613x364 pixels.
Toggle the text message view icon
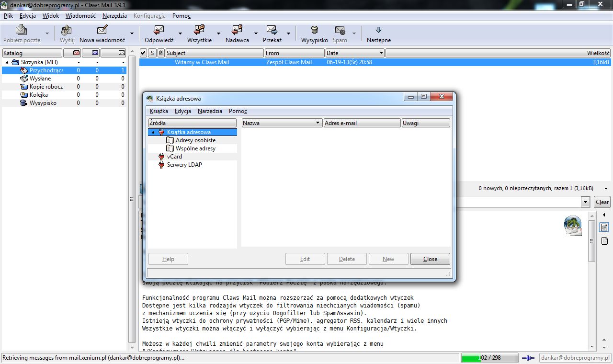click(604, 227)
